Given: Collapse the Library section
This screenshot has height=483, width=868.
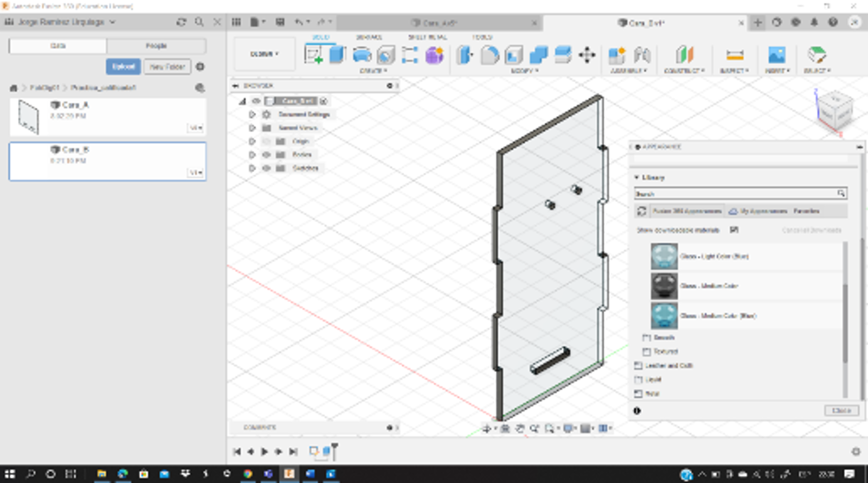Looking at the screenshot, I should click(x=637, y=177).
